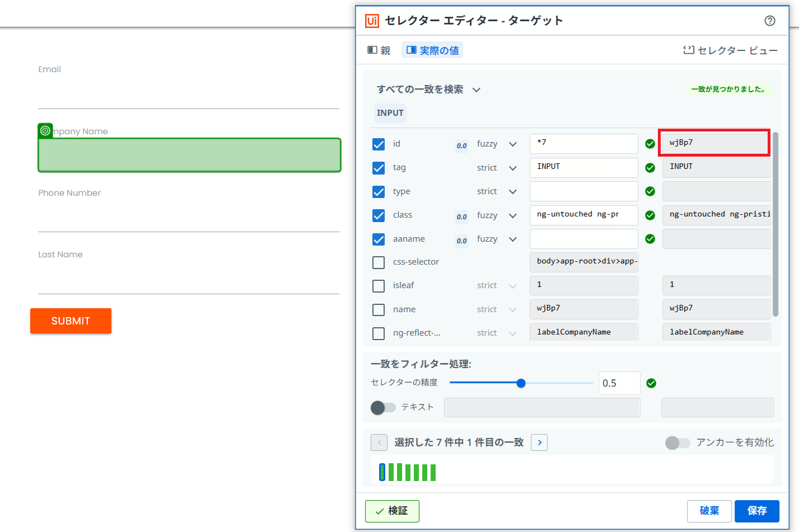Click validation checkmark icon in aaname row
Screen dimensions: 799x532
(x=650, y=239)
